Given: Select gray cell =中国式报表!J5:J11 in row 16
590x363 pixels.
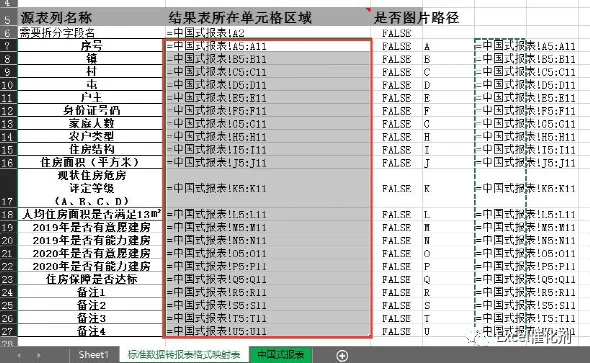Looking at the screenshot, I should pos(268,163).
